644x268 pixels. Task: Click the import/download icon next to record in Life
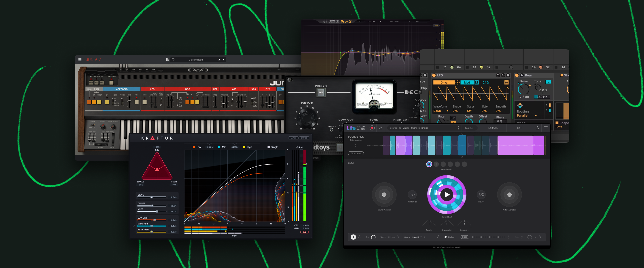(x=381, y=128)
